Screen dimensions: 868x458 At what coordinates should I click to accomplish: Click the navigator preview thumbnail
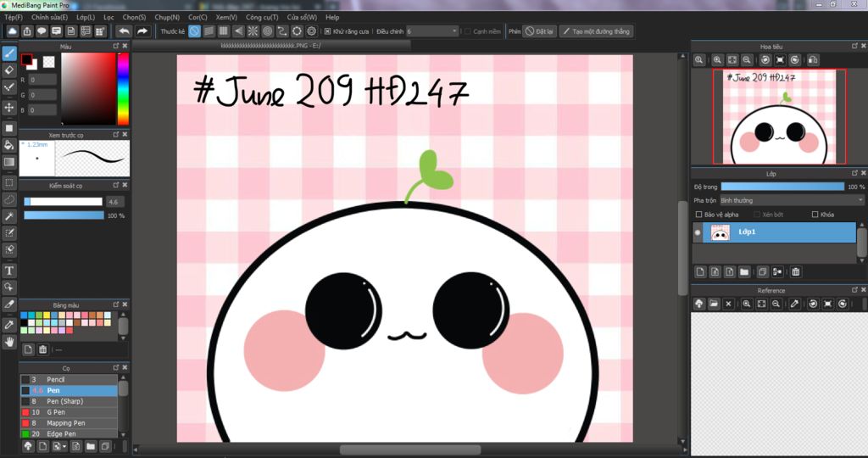tap(780, 116)
